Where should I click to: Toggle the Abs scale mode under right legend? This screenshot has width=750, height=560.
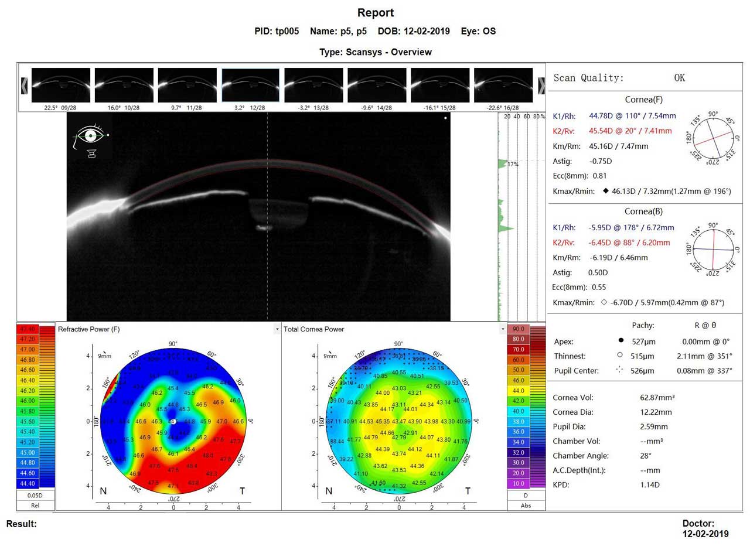click(x=526, y=506)
